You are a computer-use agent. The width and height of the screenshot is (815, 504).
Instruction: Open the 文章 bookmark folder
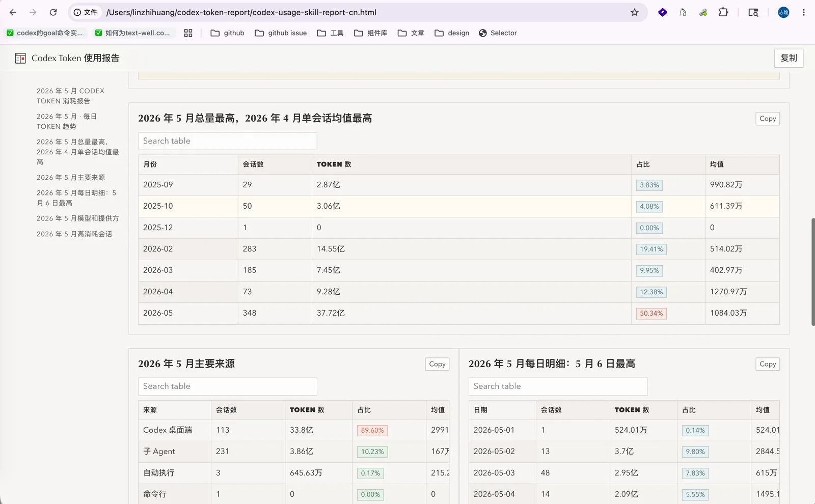click(411, 33)
